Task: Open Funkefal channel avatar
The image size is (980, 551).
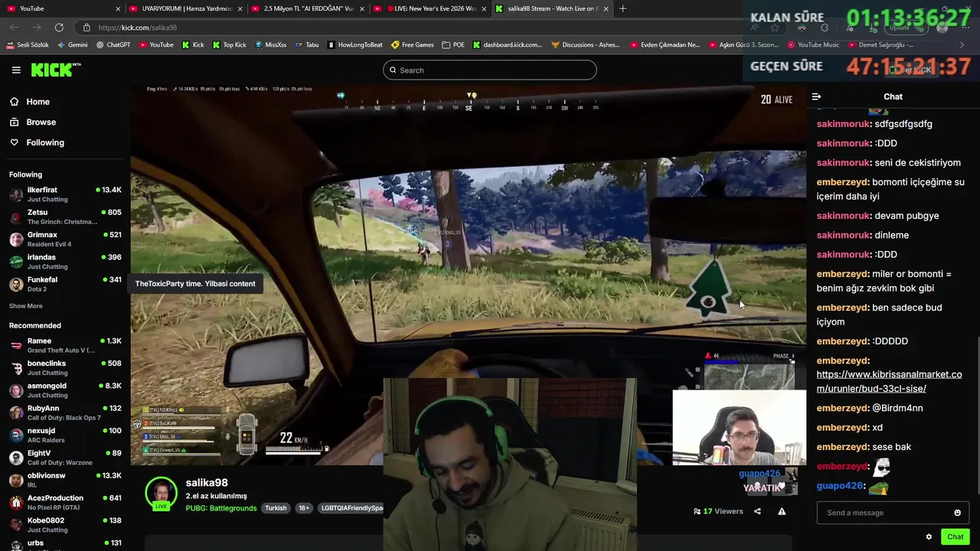Action: pyautogui.click(x=16, y=284)
